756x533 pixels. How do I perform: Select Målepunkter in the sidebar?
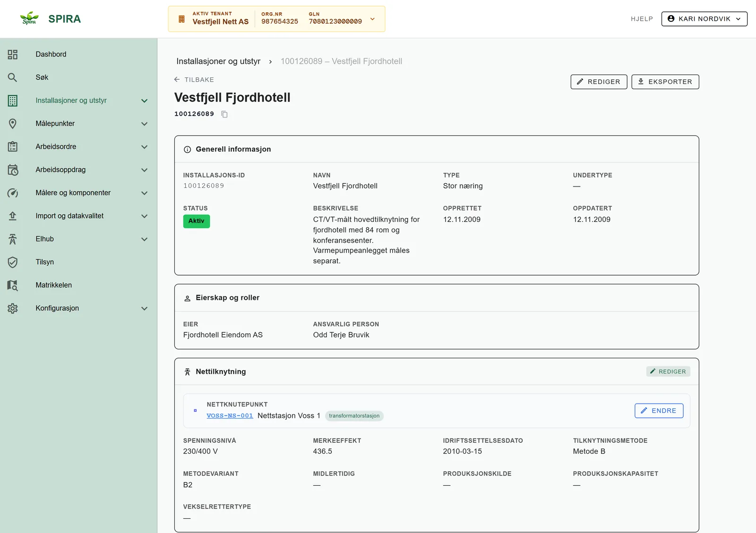tap(78, 124)
